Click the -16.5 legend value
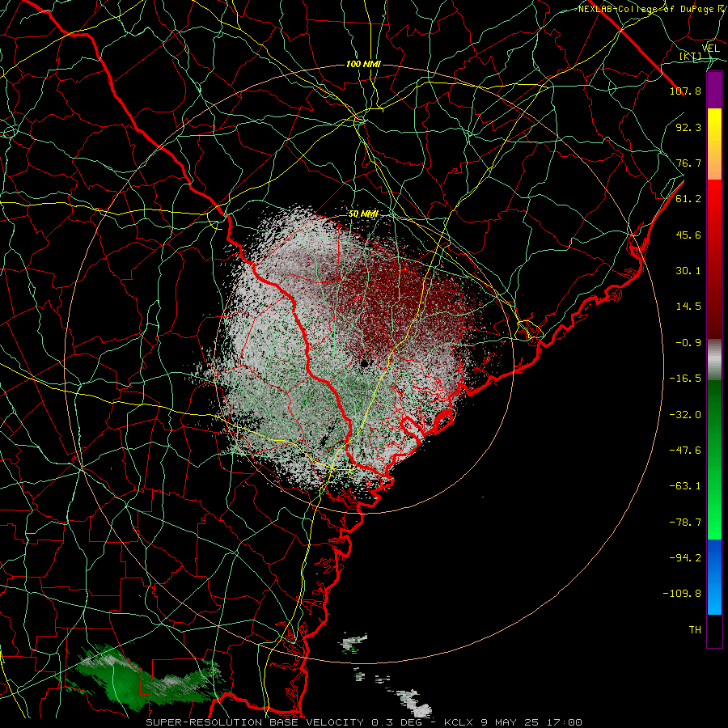Screen dimensions: 728x728 pos(685,379)
